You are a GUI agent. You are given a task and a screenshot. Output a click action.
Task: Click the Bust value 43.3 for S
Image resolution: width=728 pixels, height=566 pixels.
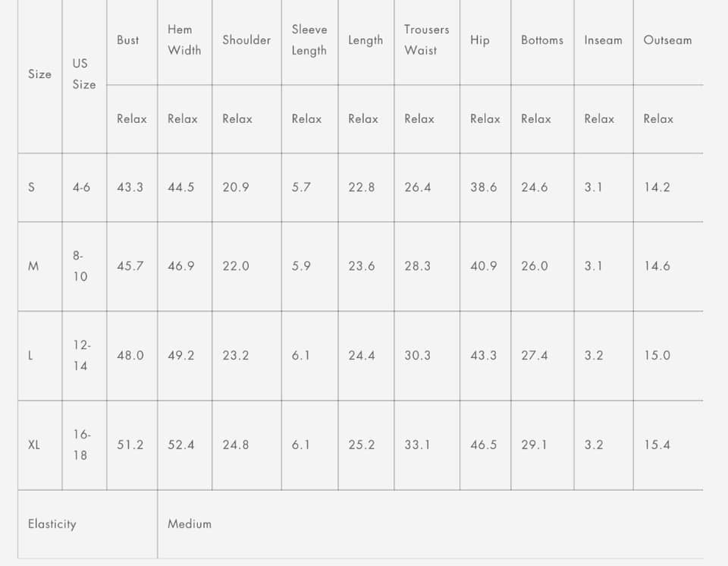click(130, 187)
